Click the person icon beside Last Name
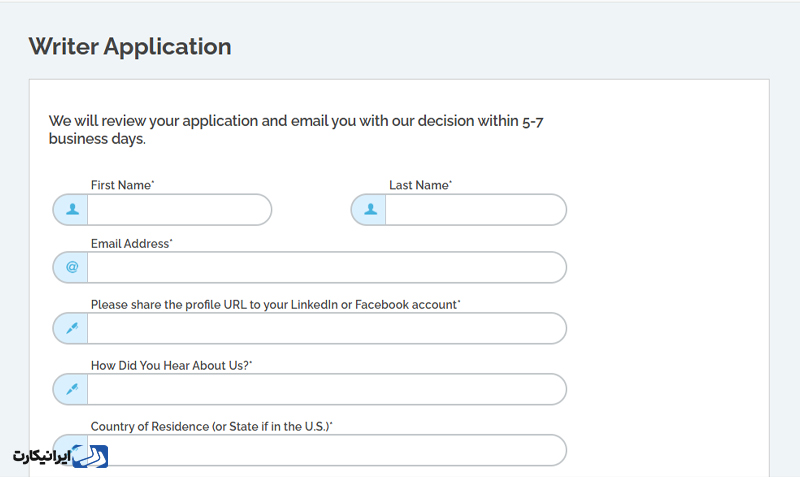This screenshot has width=800, height=477. 371,209
